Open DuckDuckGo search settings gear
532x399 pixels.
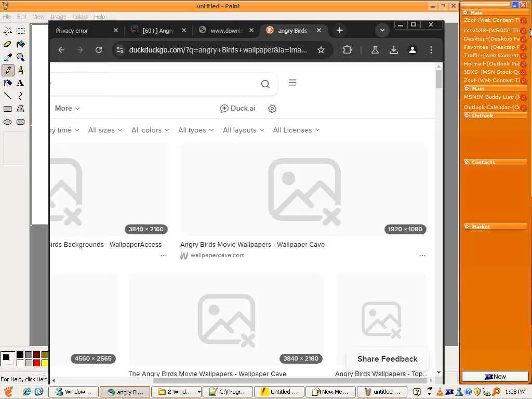[x=272, y=109]
